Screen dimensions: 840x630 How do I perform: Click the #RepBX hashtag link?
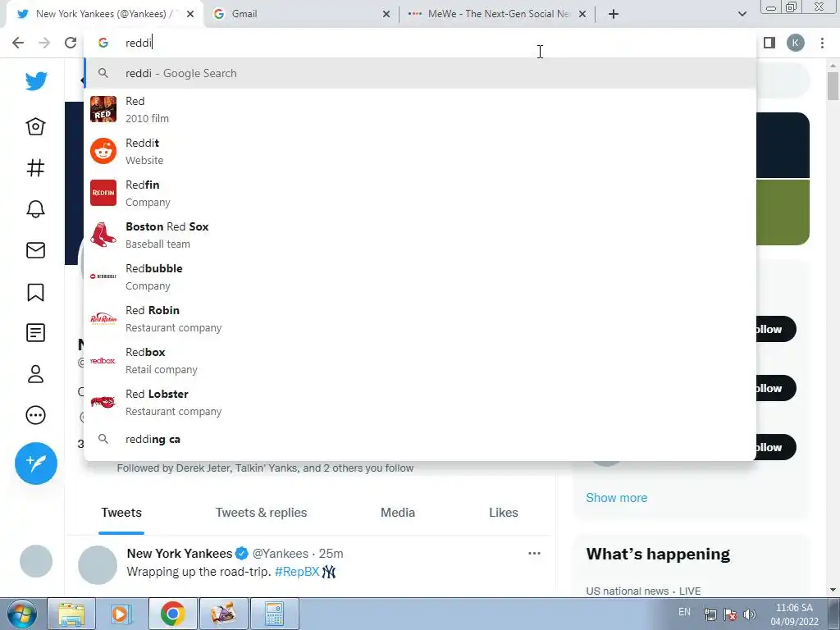click(297, 572)
